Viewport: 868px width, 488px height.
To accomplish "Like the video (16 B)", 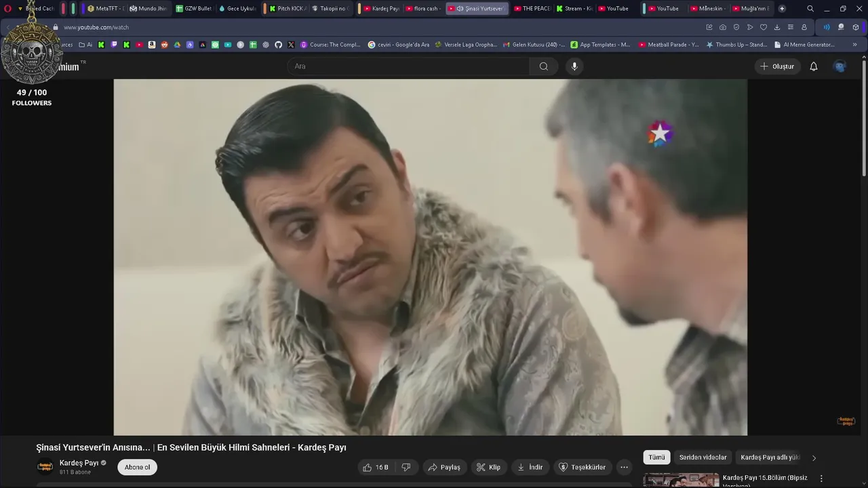I will tap(375, 467).
